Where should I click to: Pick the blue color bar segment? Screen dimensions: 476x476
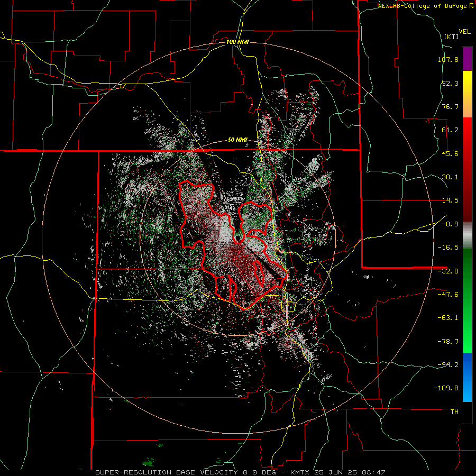click(x=467, y=377)
